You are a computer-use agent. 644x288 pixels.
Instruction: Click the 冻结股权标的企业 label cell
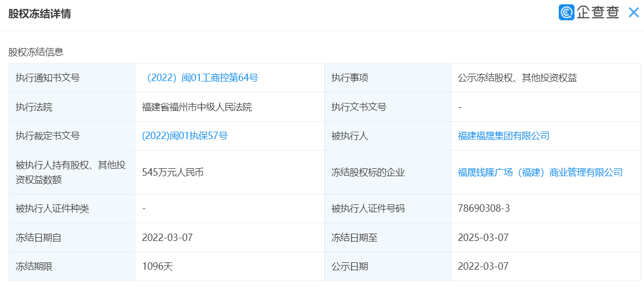[x=388, y=172]
